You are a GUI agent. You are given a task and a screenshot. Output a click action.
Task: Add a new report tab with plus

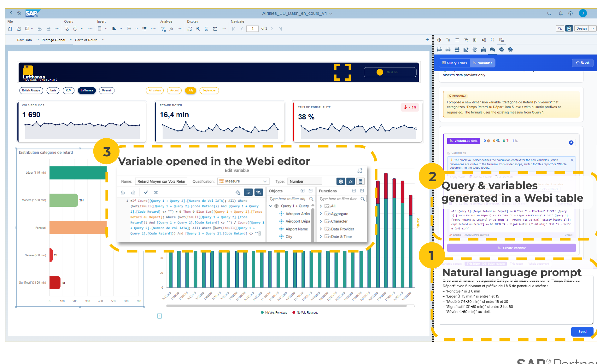[x=427, y=40]
